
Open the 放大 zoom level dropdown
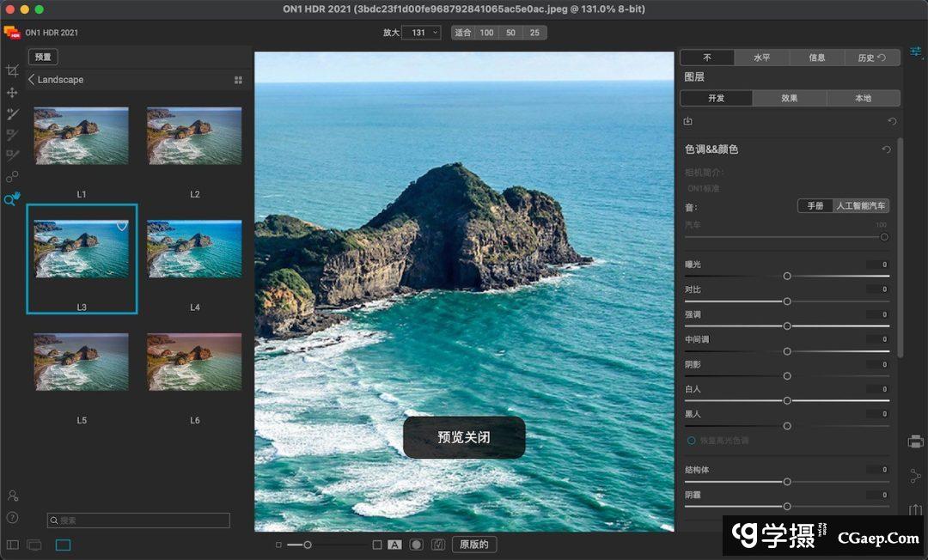(x=421, y=33)
